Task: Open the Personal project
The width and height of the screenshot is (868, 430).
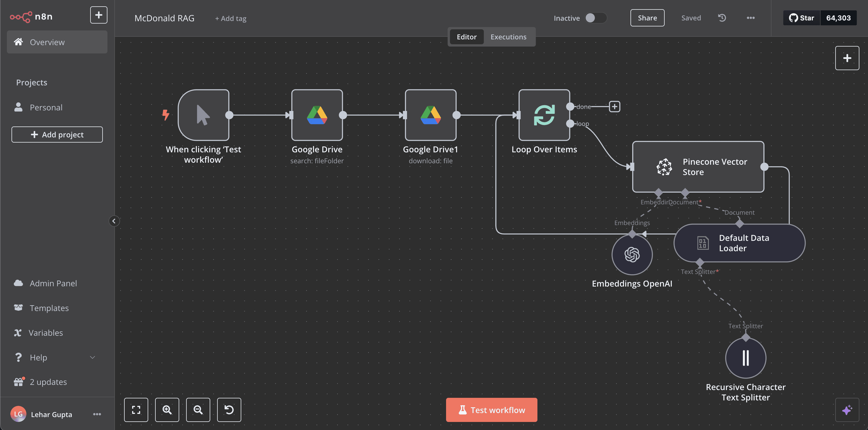Action: (57, 107)
